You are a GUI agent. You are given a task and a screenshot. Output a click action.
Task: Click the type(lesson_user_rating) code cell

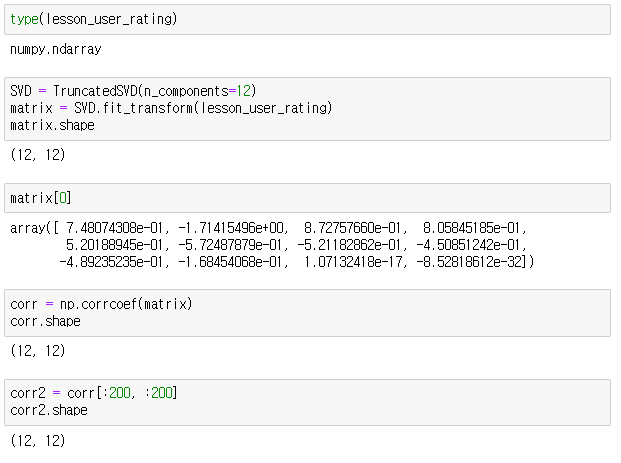coord(307,19)
